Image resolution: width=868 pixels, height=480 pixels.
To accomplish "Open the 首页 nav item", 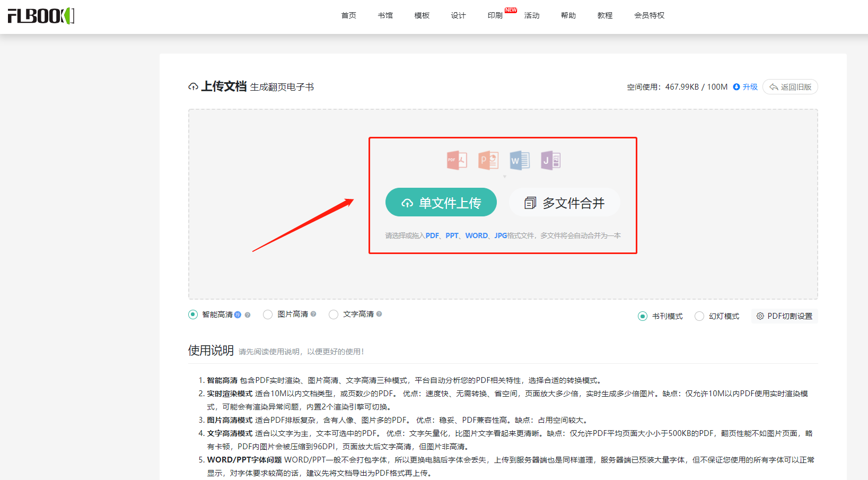I will (x=349, y=15).
